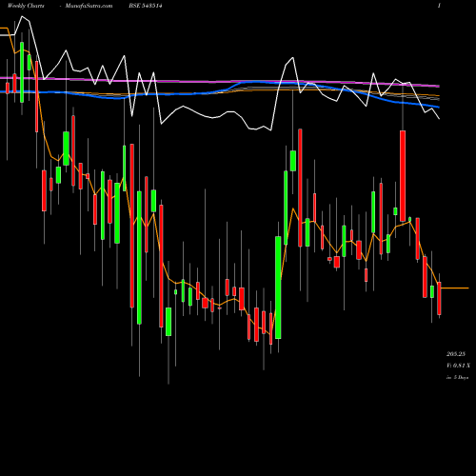
Task: Click the 'in 5 Days' label
Action: 457,378
